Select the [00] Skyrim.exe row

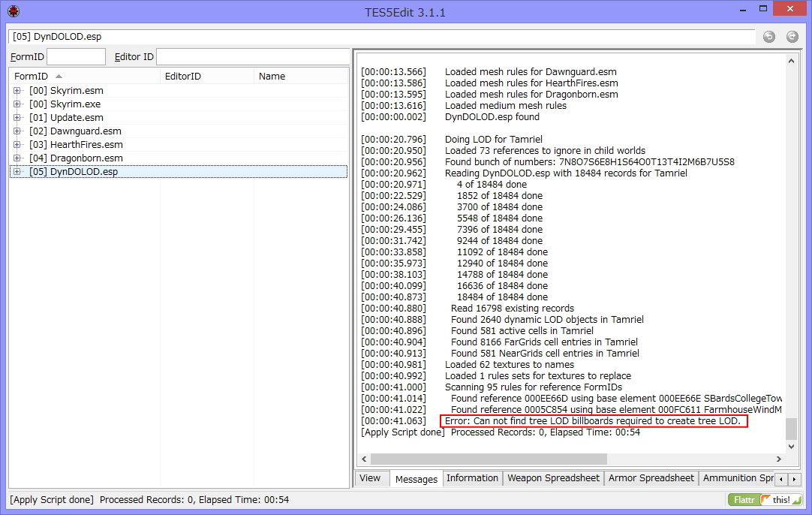point(179,104)
